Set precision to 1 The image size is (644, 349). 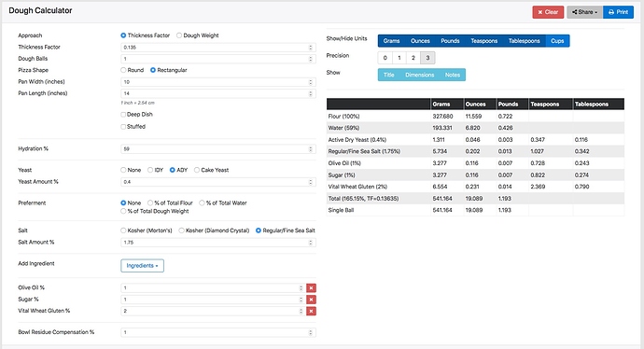tap(399, 58)
